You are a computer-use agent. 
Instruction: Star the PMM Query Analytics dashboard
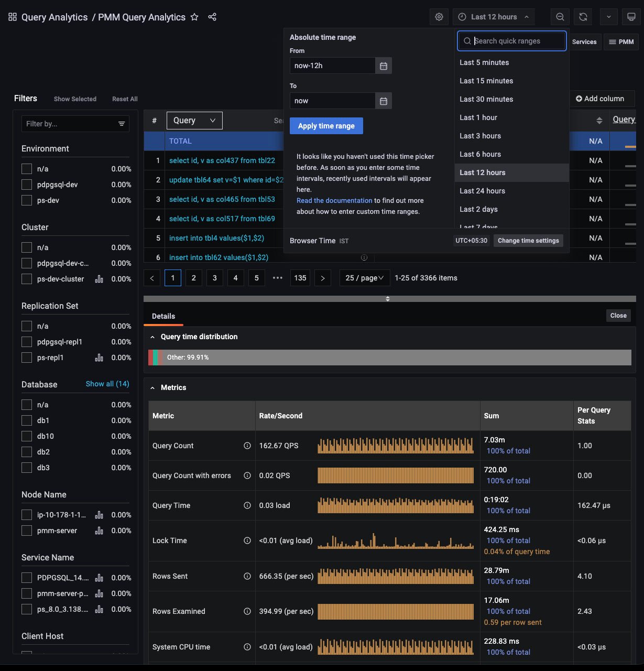194,17
